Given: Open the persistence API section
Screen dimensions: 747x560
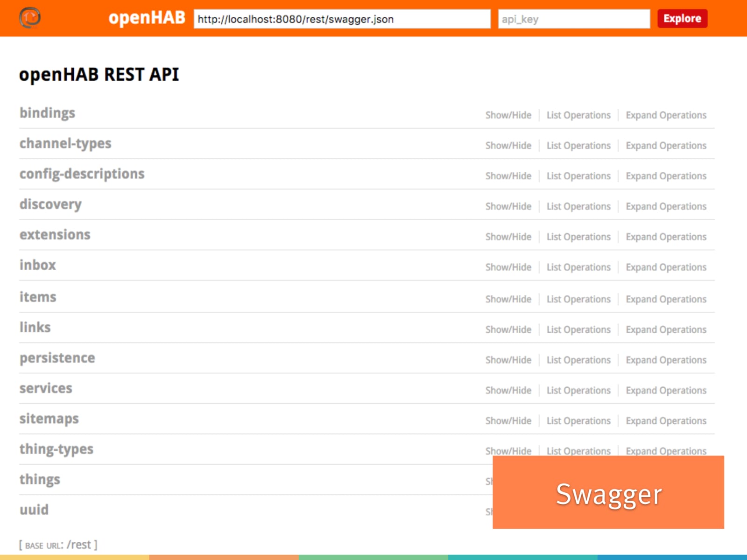Looking at the screenshot, I should 57,358.
